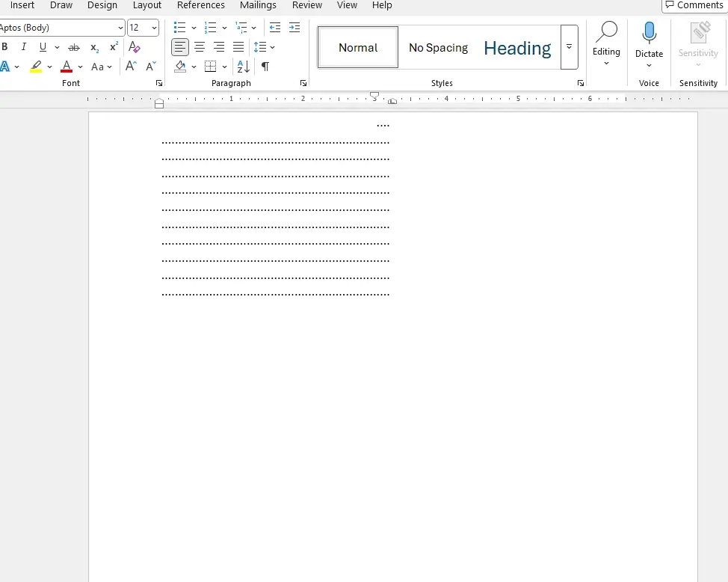Switch to the Layout tab

pos(147,5)
